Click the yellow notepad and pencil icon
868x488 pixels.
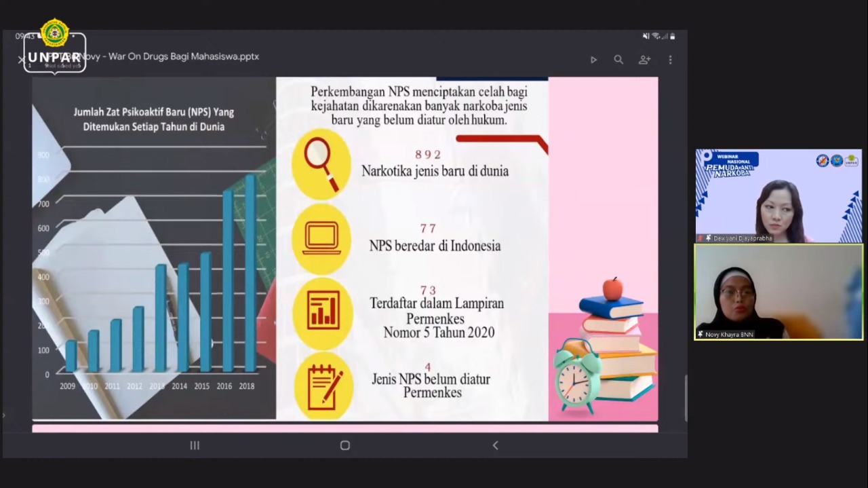tap(323, 386)
